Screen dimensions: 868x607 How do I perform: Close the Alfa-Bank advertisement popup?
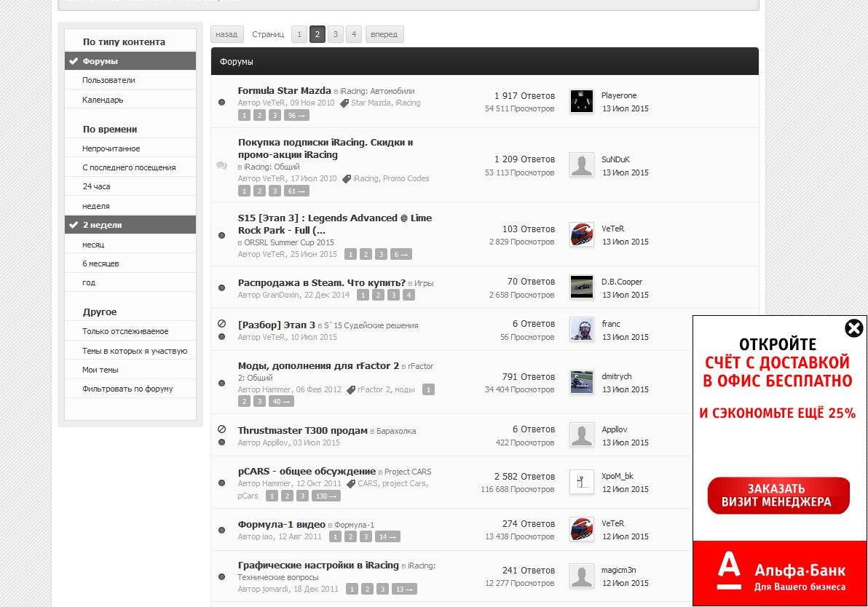tap(853, 328)
